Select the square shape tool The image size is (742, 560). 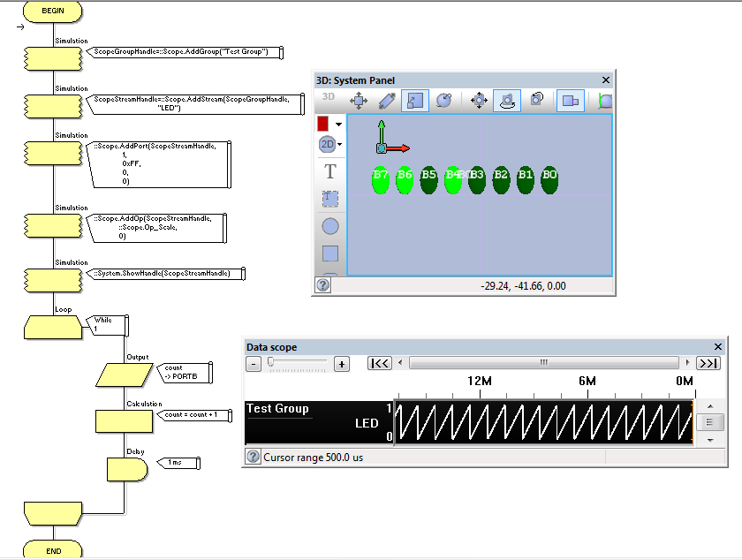coord(329,254)
